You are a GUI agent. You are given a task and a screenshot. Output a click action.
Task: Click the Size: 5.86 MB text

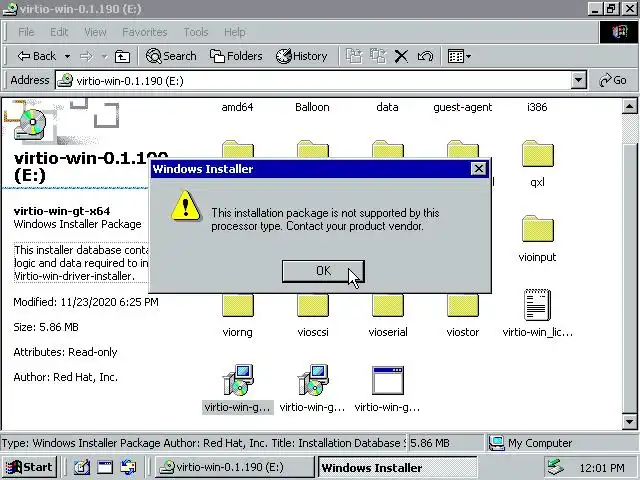(46, 327)
